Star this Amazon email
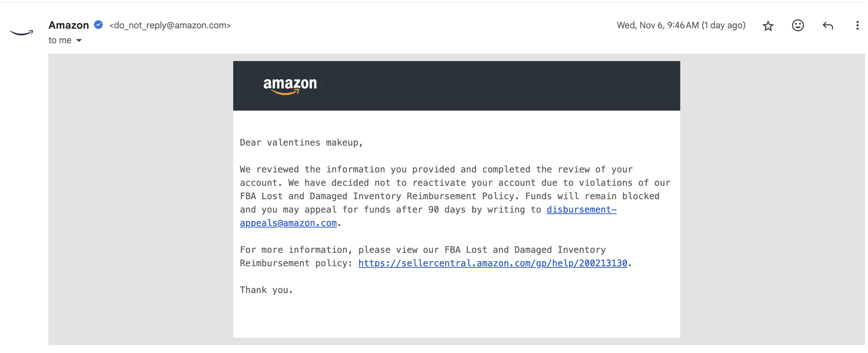Screen dimensions: 868x353 coord(768,26)
